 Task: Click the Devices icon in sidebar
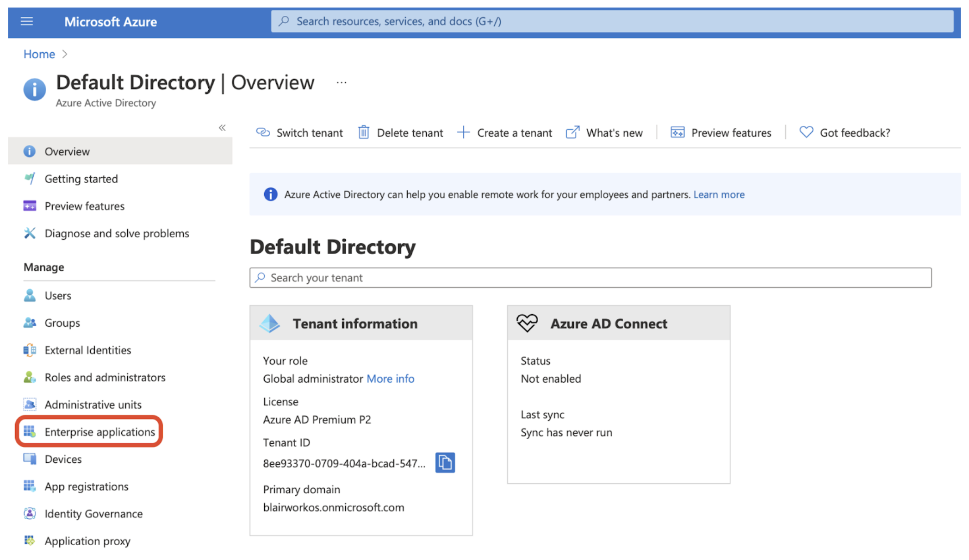(30, 459)
